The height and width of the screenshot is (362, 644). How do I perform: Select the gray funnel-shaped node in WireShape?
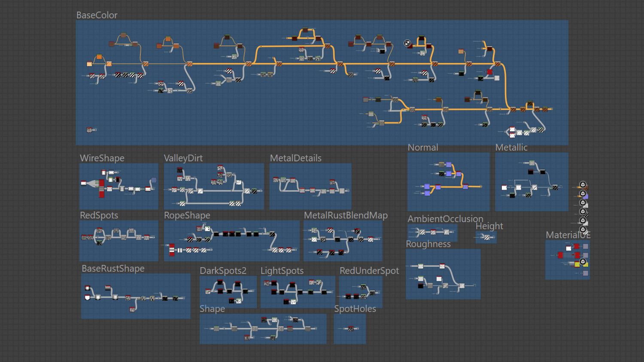(92, 184)
